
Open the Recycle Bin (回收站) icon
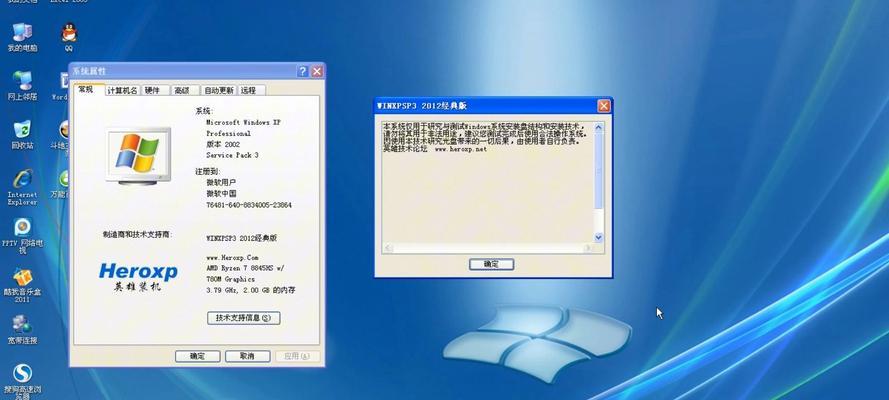point(22,135)
